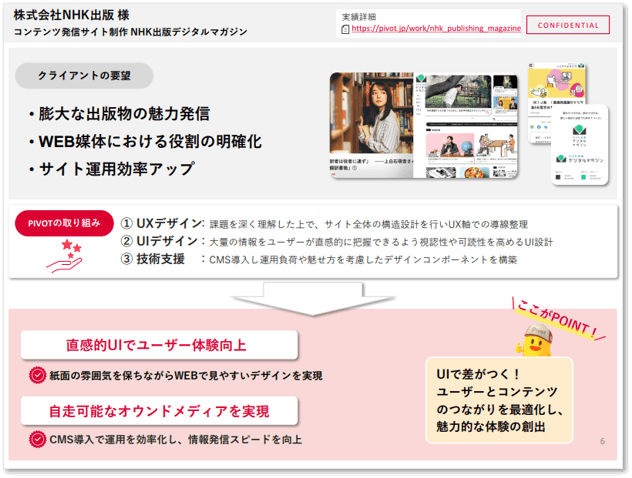The height and width of the screenshot is (478, 632).
Task: Click the 実績詳細 label
Action: click(359, 17)
